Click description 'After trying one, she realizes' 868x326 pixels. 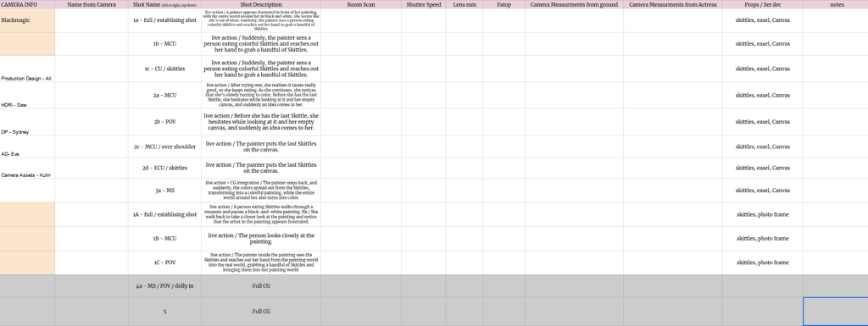click(261, 95)
